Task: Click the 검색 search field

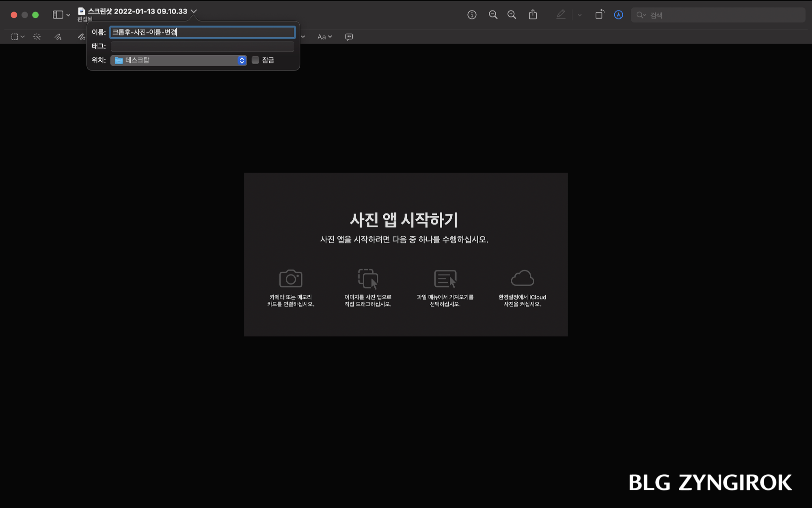Action: pyautogui.click(x=719, y=15)
